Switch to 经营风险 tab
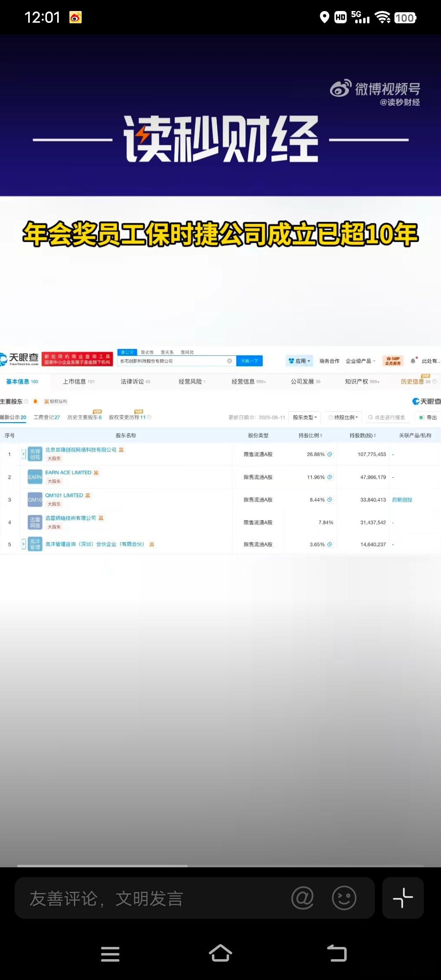441x980 pixels. tap(192, 381)
